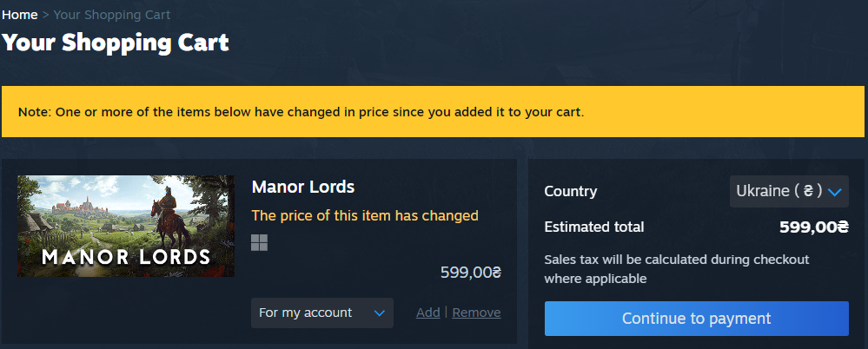Click the Your Shopping Cart breadcrumb text
The width and height of the screenshot is (868, 349).
pyautogui.click(x=112, y=15)
